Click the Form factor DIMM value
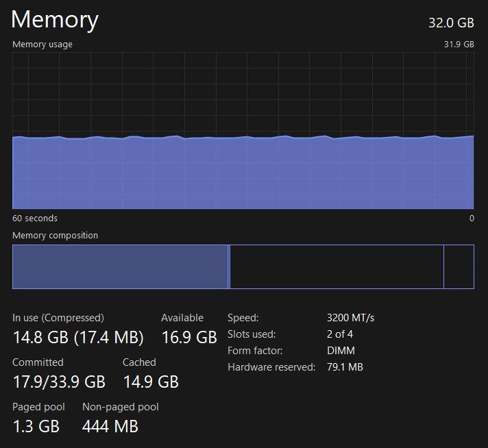Image resolution: width=488 pixels, height=448 pixels. click(341, 351)
